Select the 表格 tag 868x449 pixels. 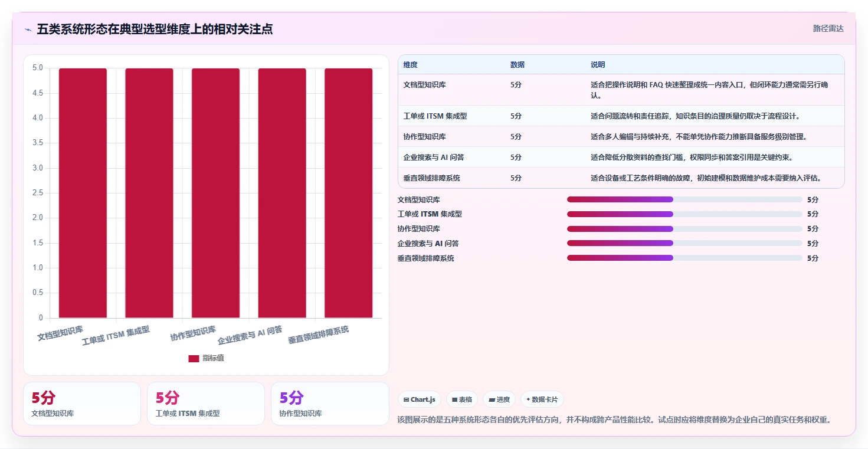[x=462, y=399]
